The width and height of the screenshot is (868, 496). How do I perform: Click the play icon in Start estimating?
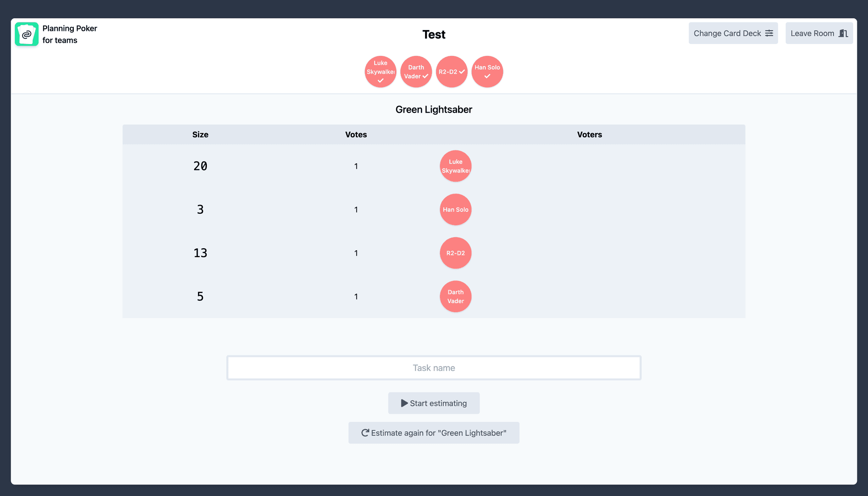click(x=404, y=403)
